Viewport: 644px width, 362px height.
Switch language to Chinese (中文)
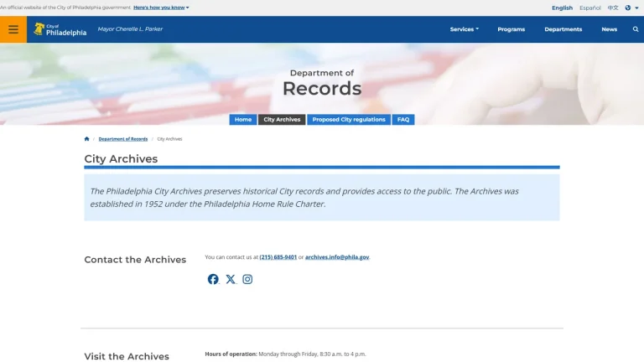(613, 8)
